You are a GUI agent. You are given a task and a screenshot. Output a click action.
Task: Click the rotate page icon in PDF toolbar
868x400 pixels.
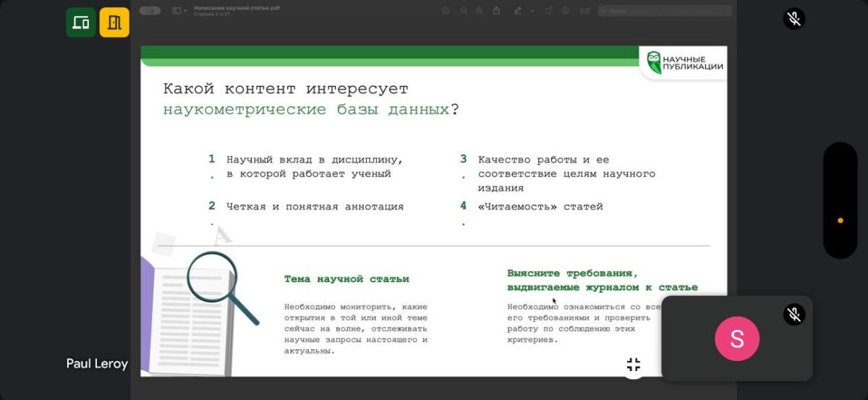pos(548,11)
